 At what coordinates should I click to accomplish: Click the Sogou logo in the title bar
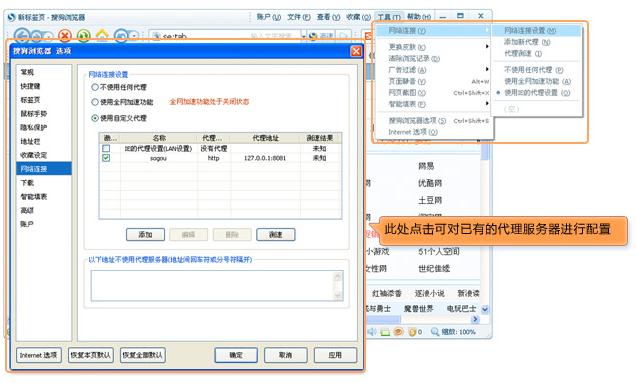11,17
